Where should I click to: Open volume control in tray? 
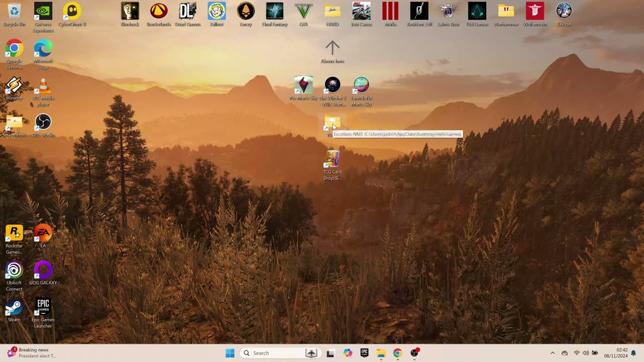coord(586,353)
